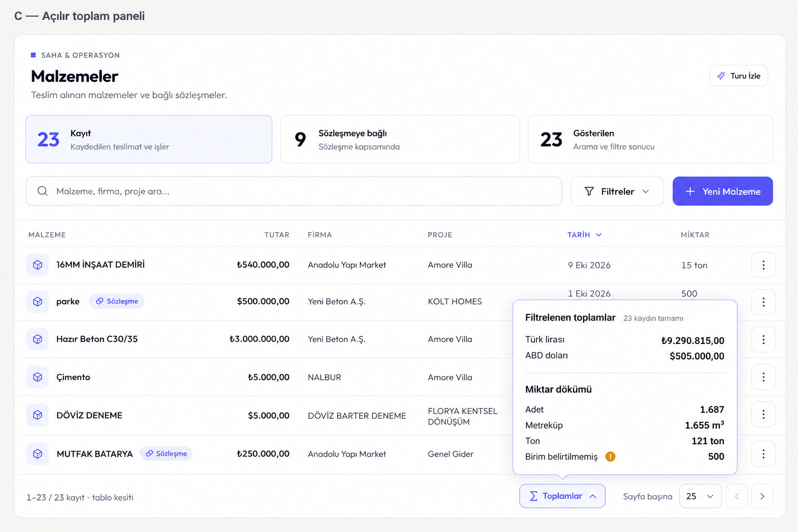The height and width of the screenshot is (532, 798).
Task: Click the DÖVİZ BARTER DENEME firm cell
Action: click(x=357, y=416)
